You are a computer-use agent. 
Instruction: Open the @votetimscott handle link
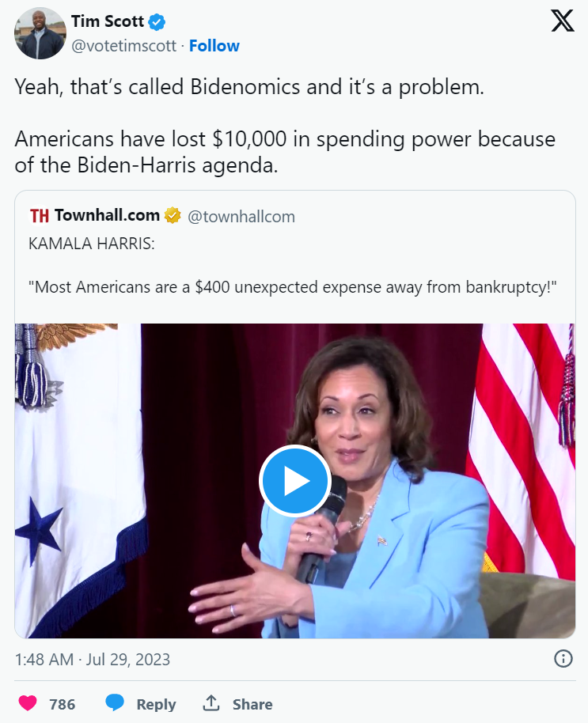[123, 46]
